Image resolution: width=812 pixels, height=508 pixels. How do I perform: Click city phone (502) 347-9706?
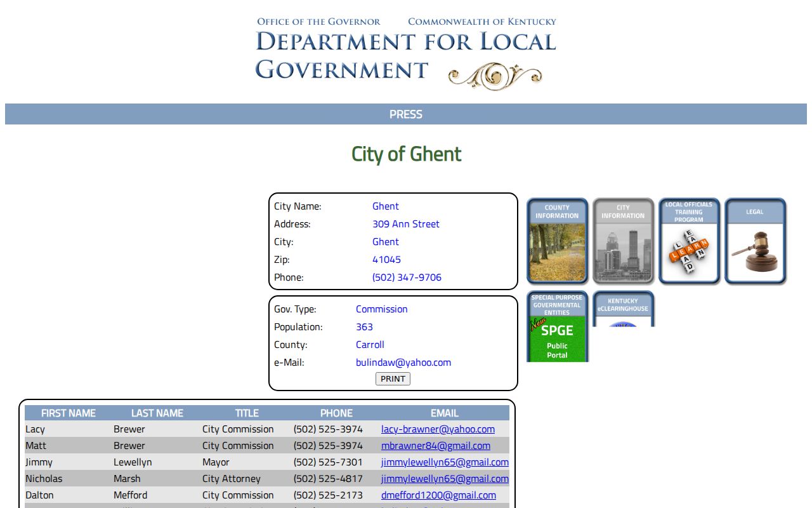[407, 277]
